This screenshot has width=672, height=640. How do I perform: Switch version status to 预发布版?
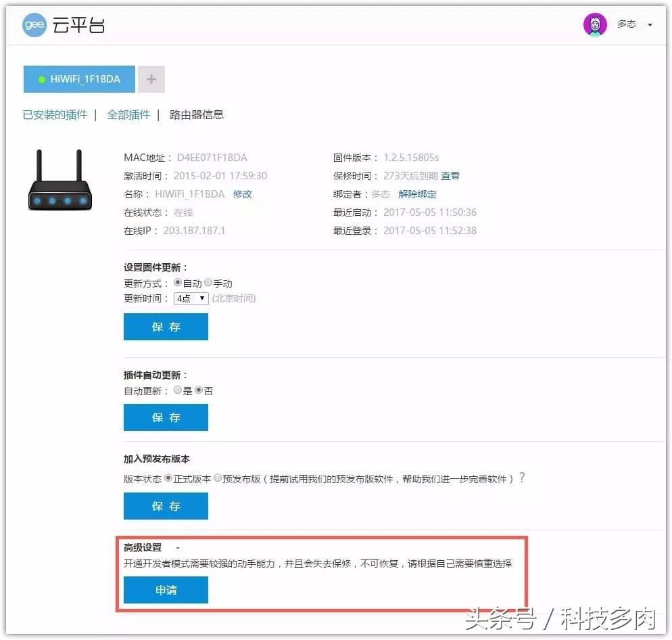point(216,478)
